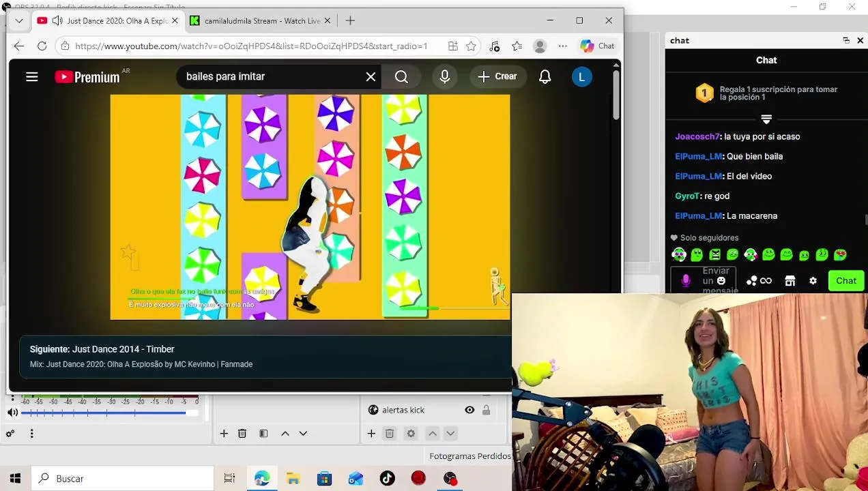Viewport: 868px width, 491px height.
Task: Expand the tab actions dropdown chevron
Action: click(x=19, y=20)
